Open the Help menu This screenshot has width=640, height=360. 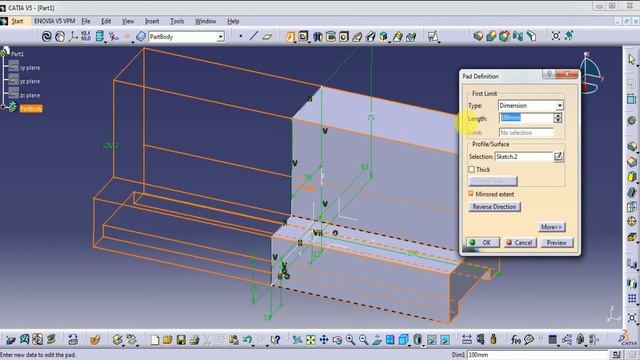[233, 21]
